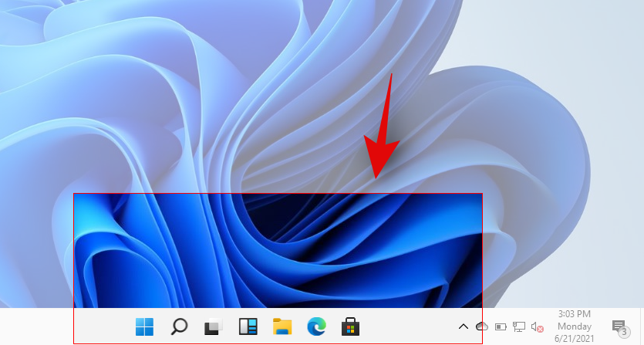
Task: Open the Widgets panel icon
Action: (248, 327)
